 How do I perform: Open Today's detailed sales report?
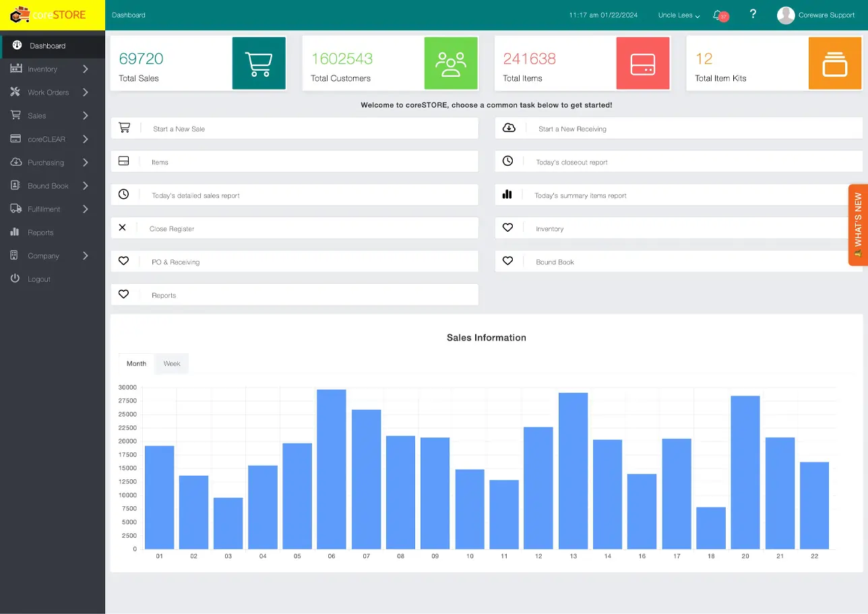(294, 195)
